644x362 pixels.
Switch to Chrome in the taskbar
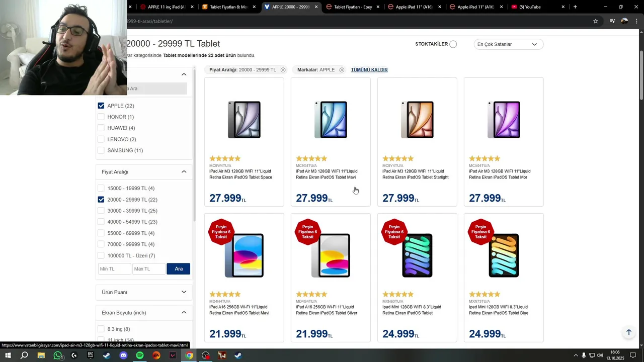point(189,355)
